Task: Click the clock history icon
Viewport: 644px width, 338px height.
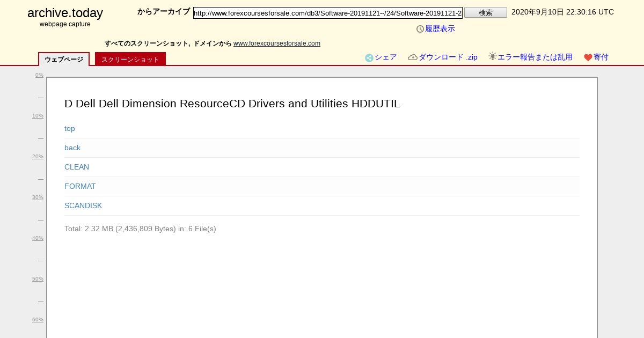Action: point(420,29)
